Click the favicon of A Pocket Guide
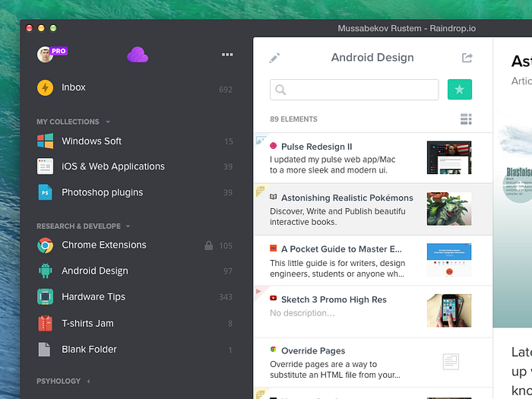 pos(273,248)
